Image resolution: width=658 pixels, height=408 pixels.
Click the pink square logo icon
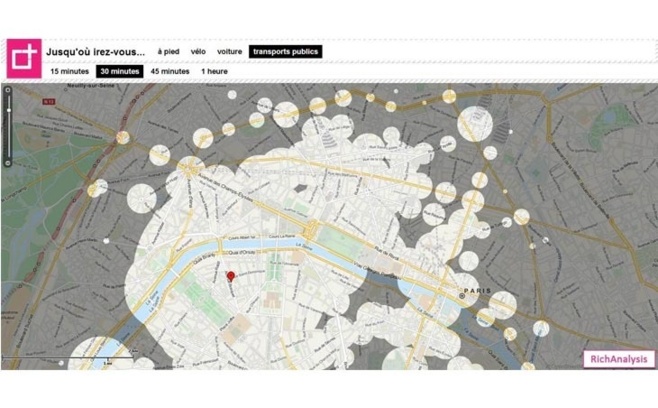[x=23, y=59]
